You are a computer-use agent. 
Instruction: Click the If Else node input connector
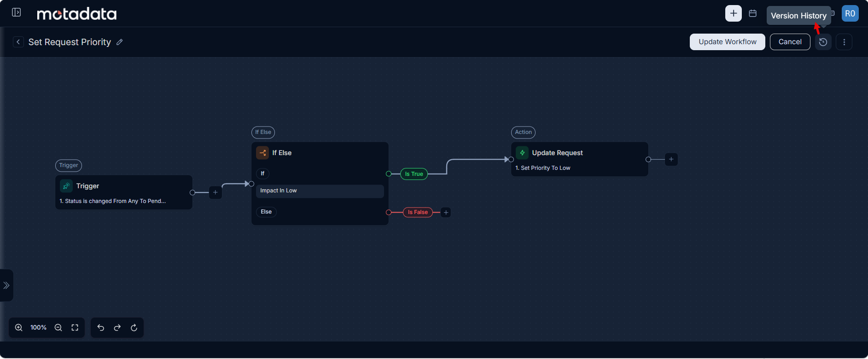(251, 184)
